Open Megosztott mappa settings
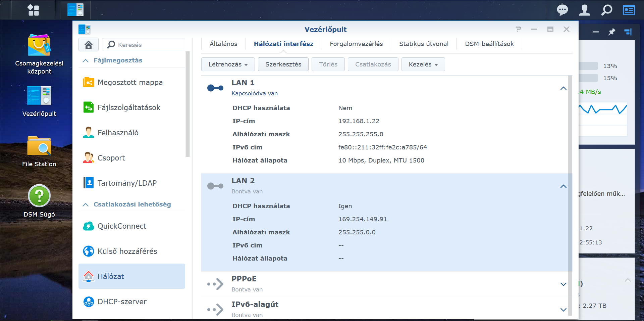Screen dimensions: 644x321 pyautogui.click(x=130, y=82)
